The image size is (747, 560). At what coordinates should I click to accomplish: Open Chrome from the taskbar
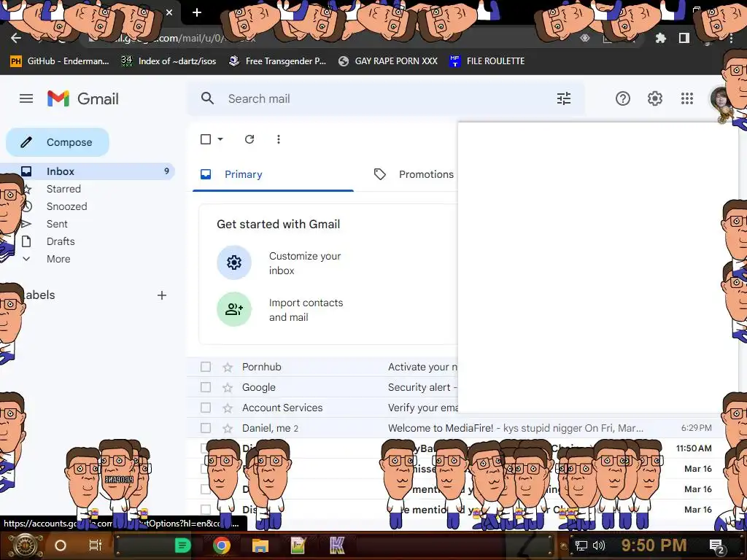click(222, 545)
